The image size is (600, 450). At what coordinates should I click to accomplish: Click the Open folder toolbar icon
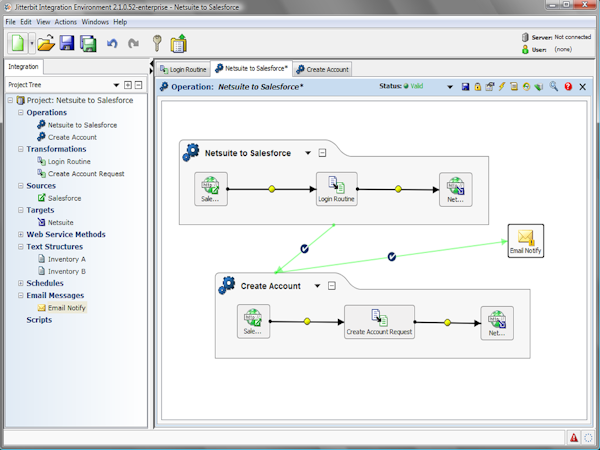(46, 43)
